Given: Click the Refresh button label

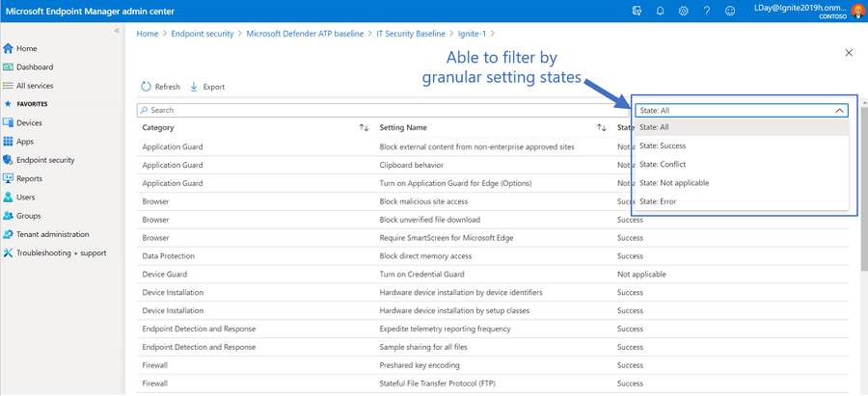Looking at the screenshot, I should point(167,87).
